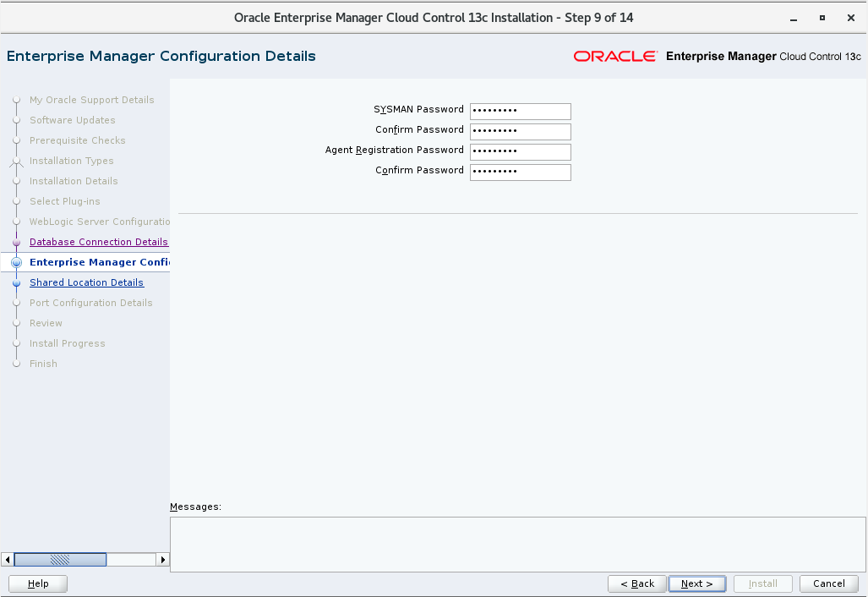The width and height of the screenshot is (868, 597).
Task: Click the sidebar horizontal scrollbar thumb
Action: click(x=60, y=559)
